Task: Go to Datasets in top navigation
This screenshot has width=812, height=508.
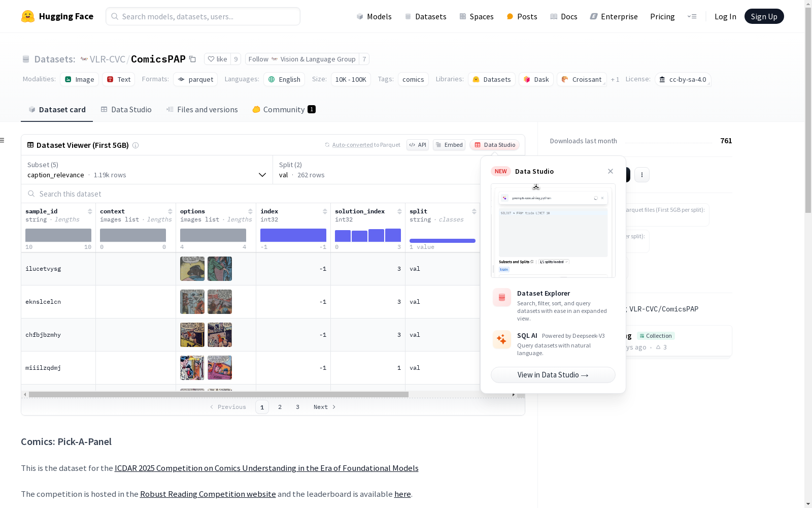Action: point(425,16)
